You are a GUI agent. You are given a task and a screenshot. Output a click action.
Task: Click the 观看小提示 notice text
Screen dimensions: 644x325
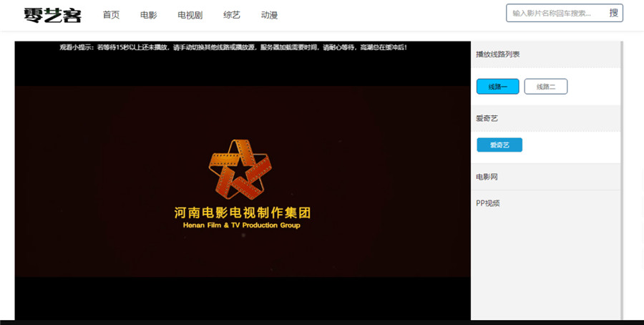click(x=233, y=47)
